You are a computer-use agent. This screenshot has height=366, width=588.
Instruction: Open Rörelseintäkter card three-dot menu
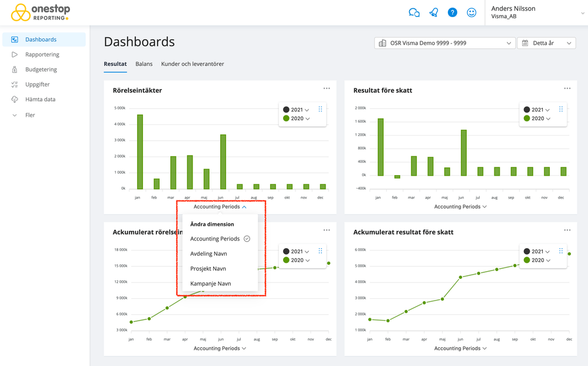327,88
